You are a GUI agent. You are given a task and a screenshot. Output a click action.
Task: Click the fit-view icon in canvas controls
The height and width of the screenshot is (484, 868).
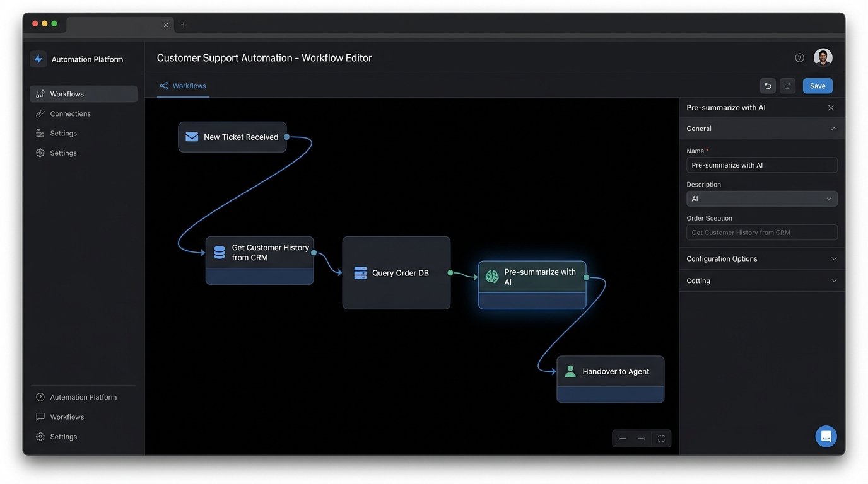[660, 438]
